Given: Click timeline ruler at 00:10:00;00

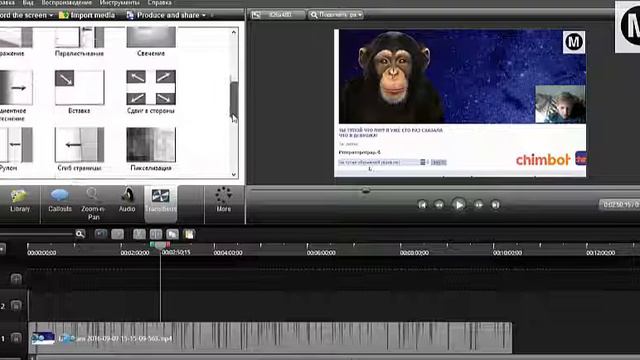Looking at the screenshot, I should [507, 253].
